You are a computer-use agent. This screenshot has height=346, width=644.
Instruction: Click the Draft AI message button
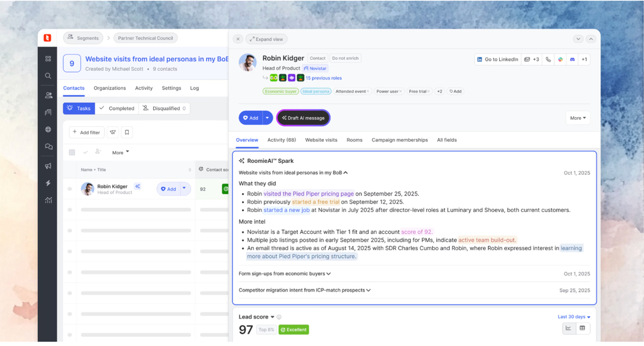coord(303,118)
